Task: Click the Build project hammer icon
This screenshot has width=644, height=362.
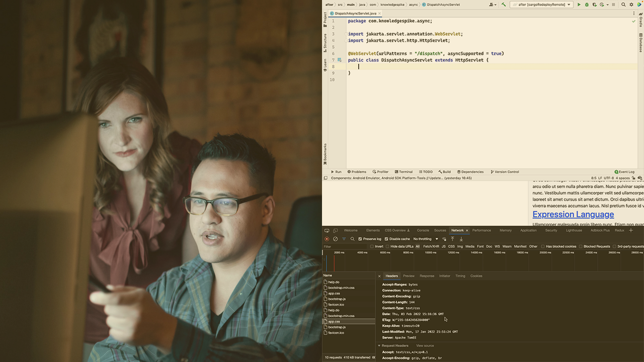Action: tap(503, 5)
